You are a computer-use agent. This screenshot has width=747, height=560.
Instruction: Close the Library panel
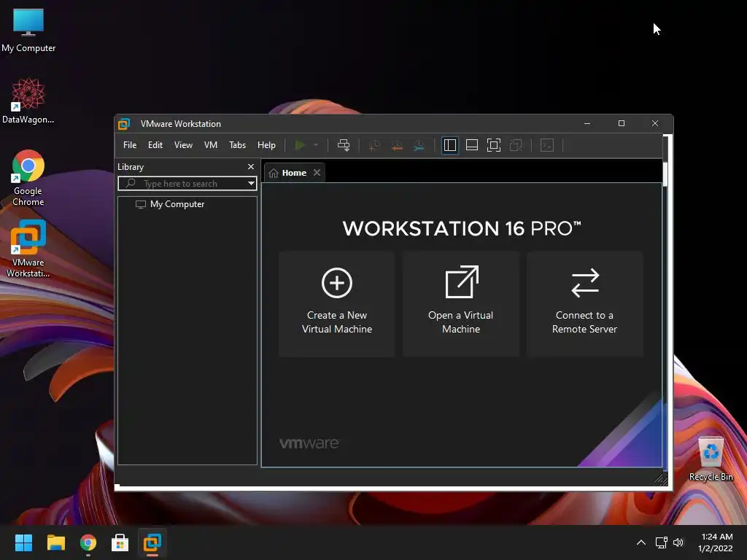(251, 167)
